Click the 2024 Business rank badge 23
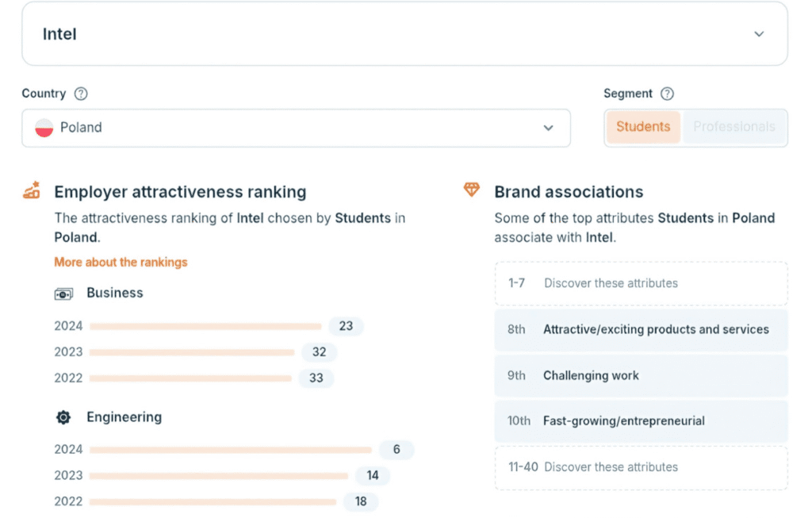 [346, 326]
